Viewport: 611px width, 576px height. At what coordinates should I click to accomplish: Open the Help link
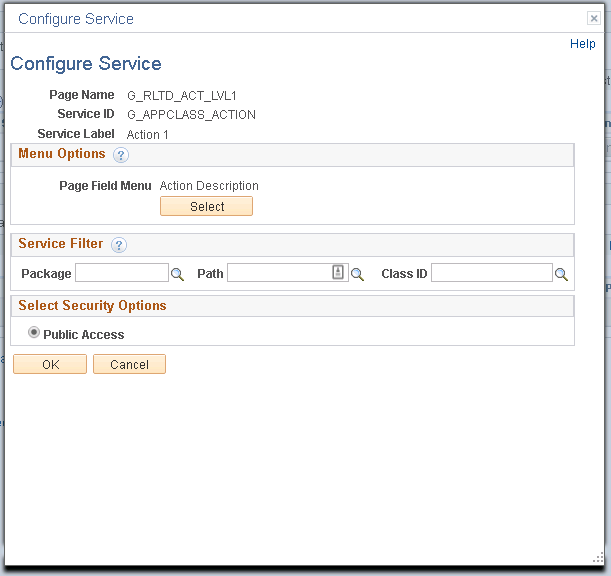582,44
